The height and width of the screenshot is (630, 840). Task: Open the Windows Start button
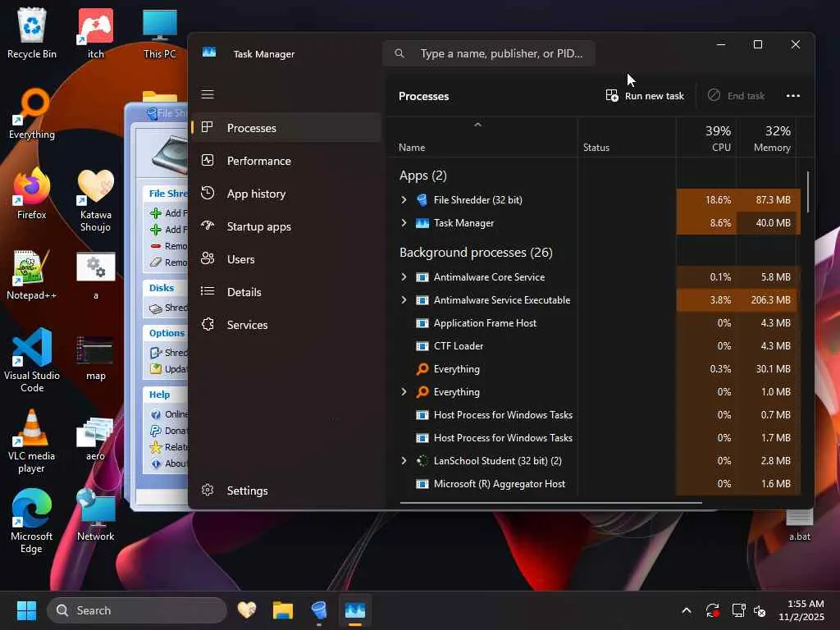click(x=26, y=610)
